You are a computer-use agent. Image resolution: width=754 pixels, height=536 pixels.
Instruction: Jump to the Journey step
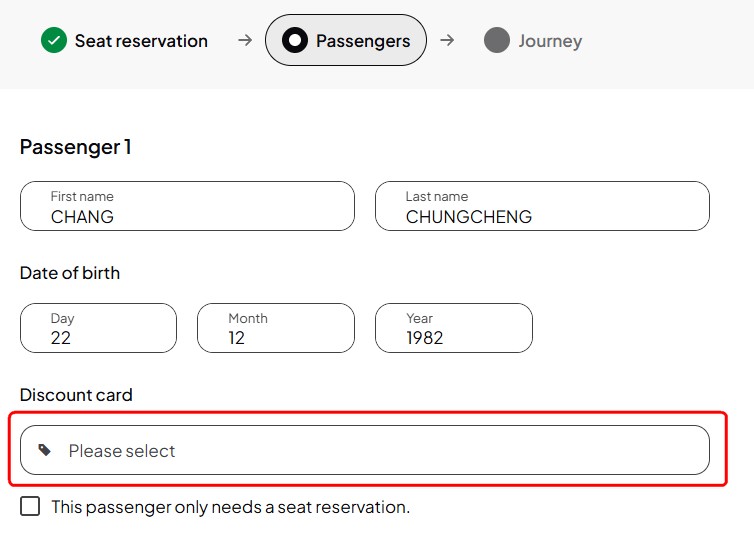(x=550, y=41)
